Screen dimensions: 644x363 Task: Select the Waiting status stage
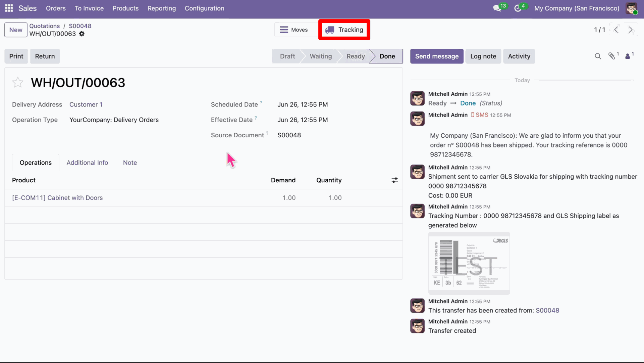click(321, 56)
